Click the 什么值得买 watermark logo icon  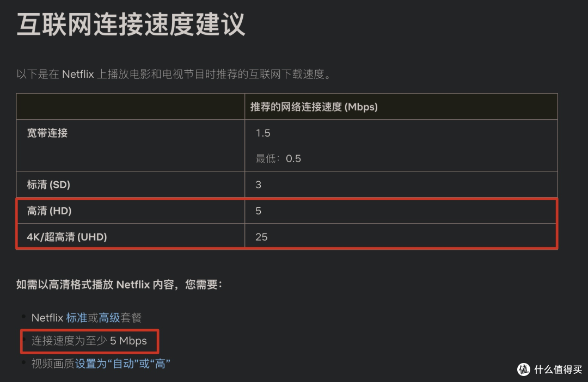(523, 369)
